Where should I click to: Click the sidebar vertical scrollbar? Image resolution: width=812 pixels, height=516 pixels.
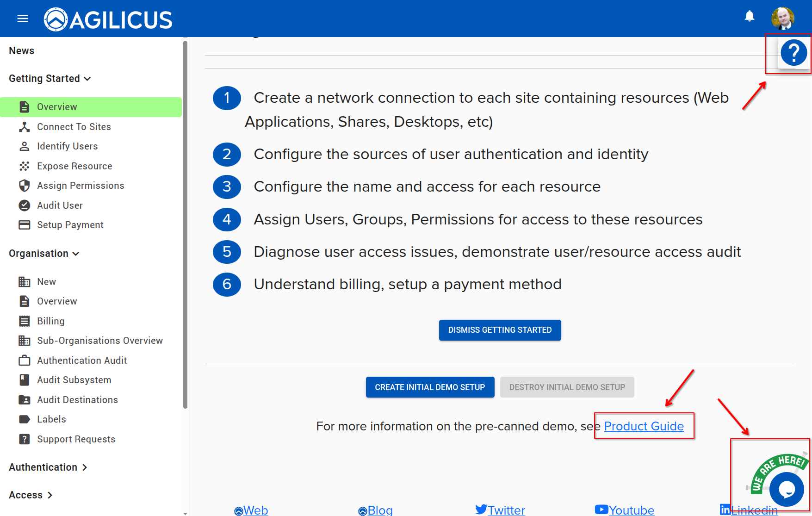[185, 222]
